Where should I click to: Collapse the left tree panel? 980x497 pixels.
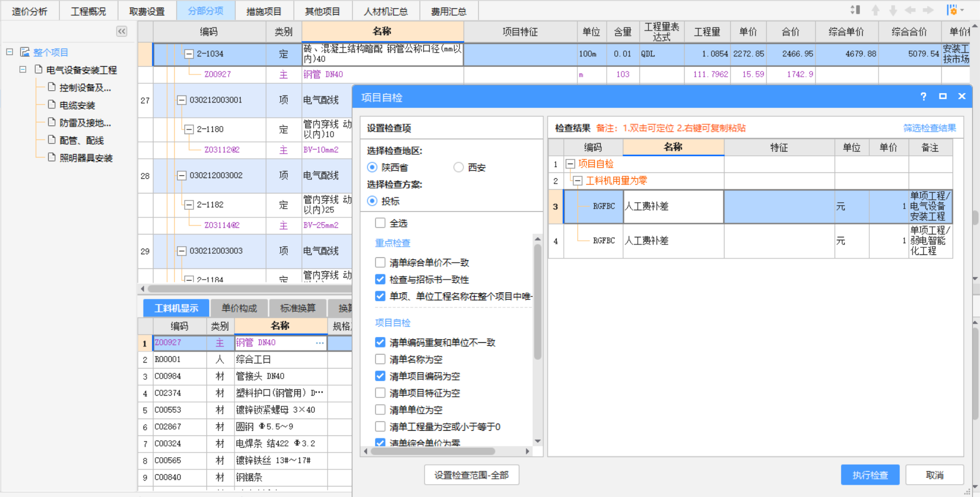click(121, 31)
